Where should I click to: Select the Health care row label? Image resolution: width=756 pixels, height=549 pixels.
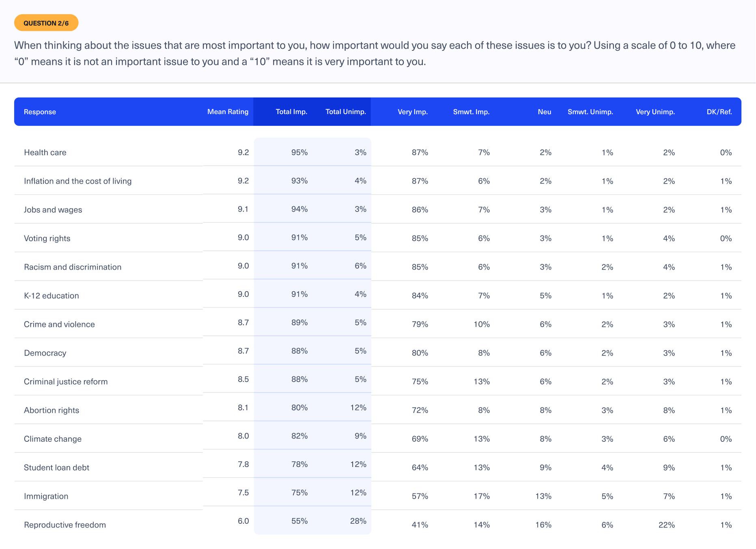45,153
